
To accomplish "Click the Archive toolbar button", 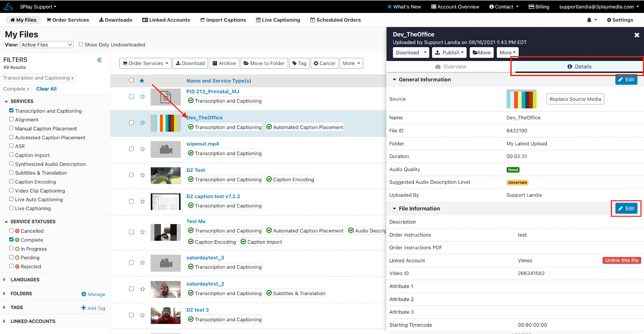I will point(224,64).
